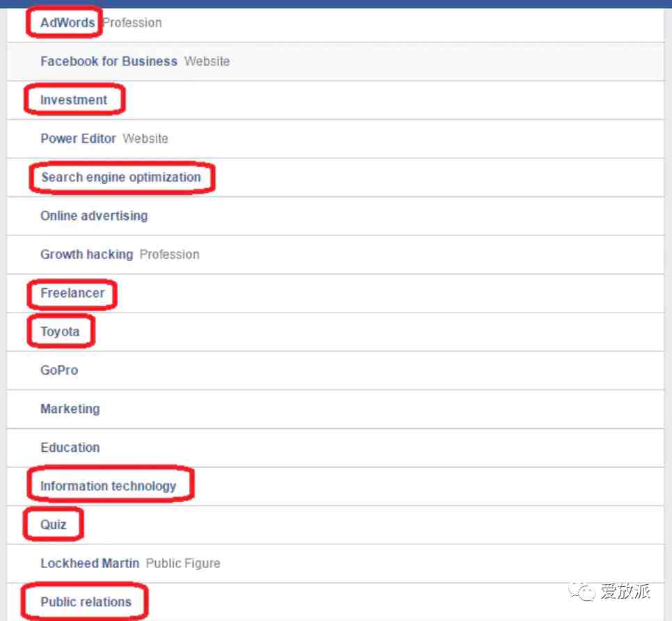This screenshot has height=621, width=672.
Task: Click the Website label beside Power Editor
Action: pos(145,139)
